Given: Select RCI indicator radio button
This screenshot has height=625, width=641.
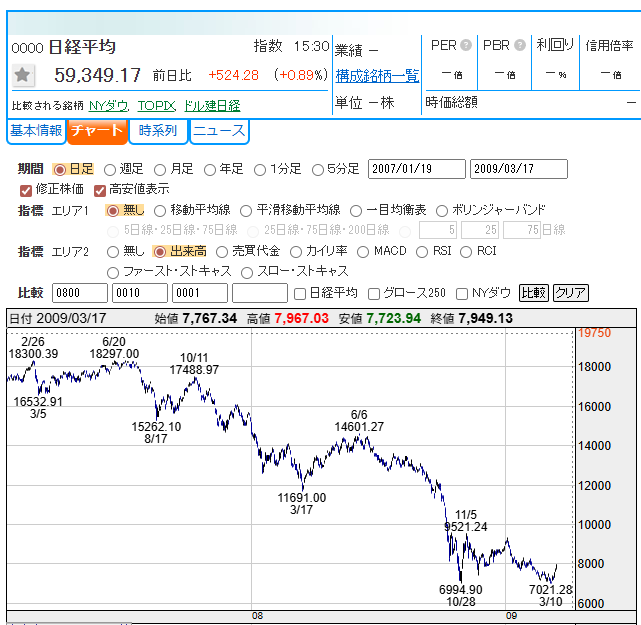Looking at the screenshot, I should pos(466,252).
